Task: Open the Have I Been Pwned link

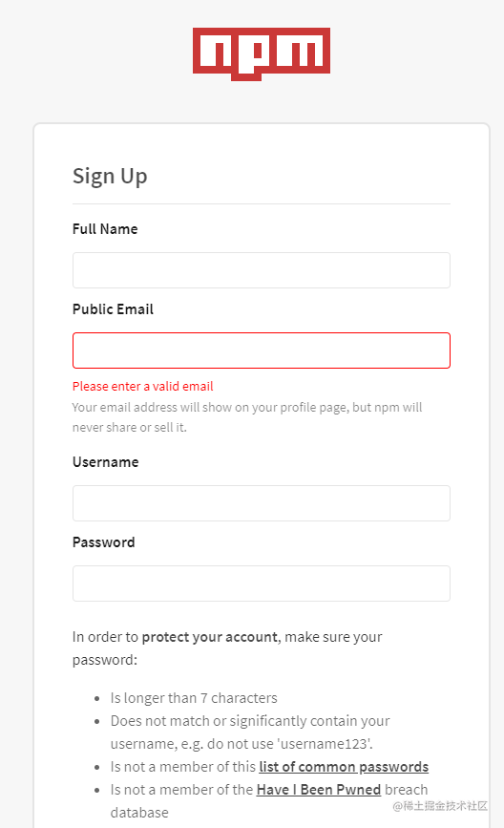Action: point(318,790)
